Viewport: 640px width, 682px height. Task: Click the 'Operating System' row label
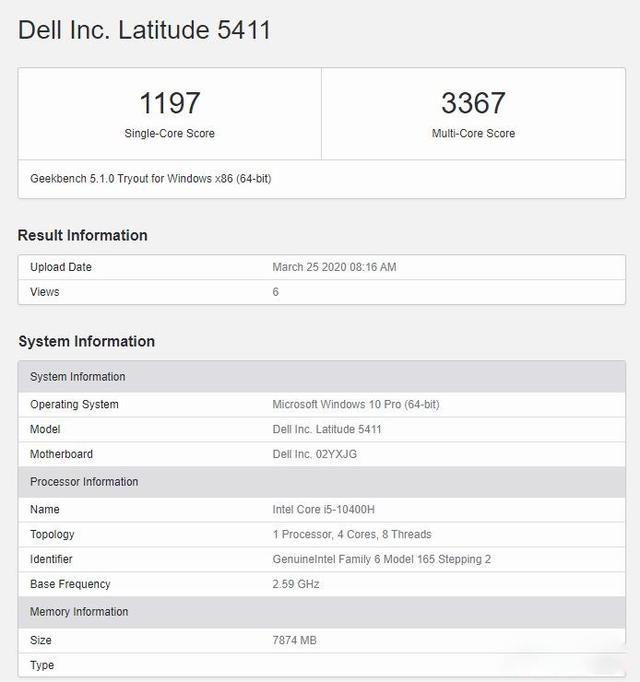tap(74, 405)
